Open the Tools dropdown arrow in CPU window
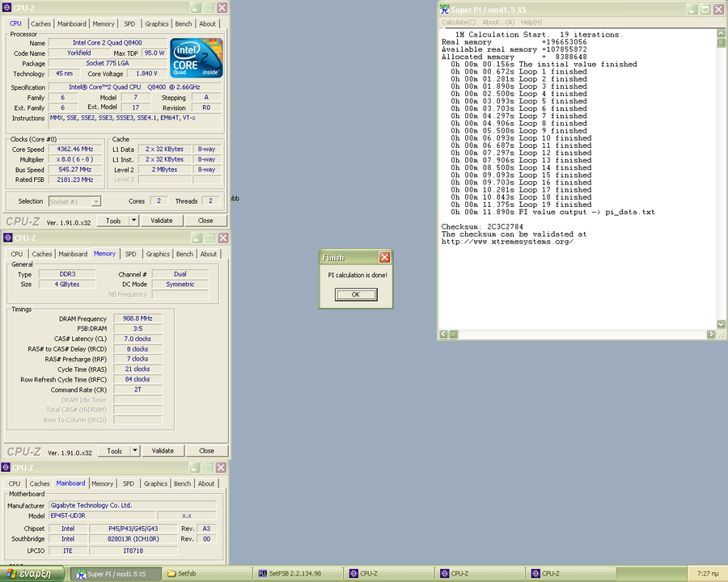Image resolution: width=728 pixels, height=582 pixels. pos(133,221)
